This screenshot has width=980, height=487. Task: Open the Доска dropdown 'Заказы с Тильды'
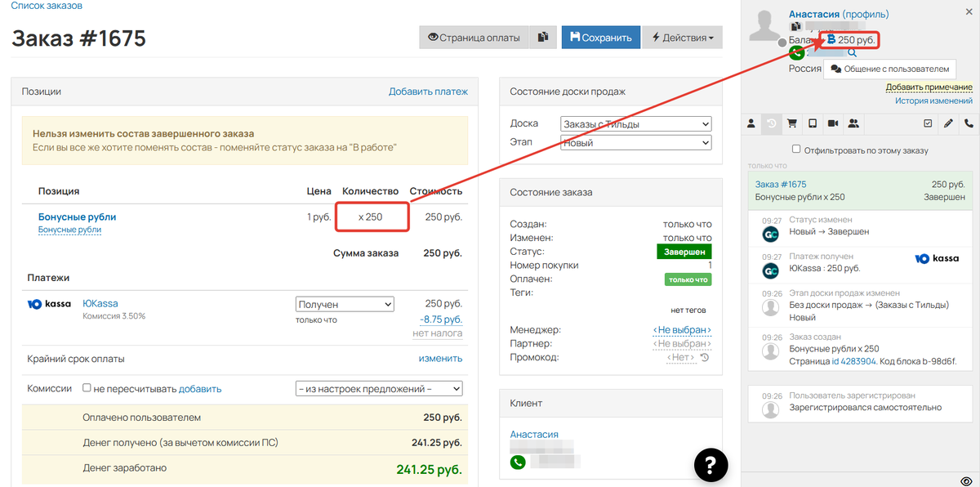click(x=636, y=124)
